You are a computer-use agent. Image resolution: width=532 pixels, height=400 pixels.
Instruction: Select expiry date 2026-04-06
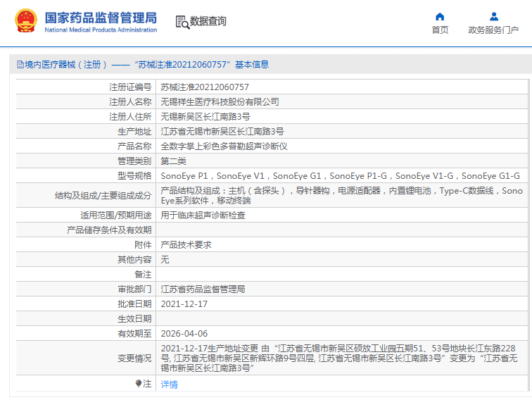[184, 334]
